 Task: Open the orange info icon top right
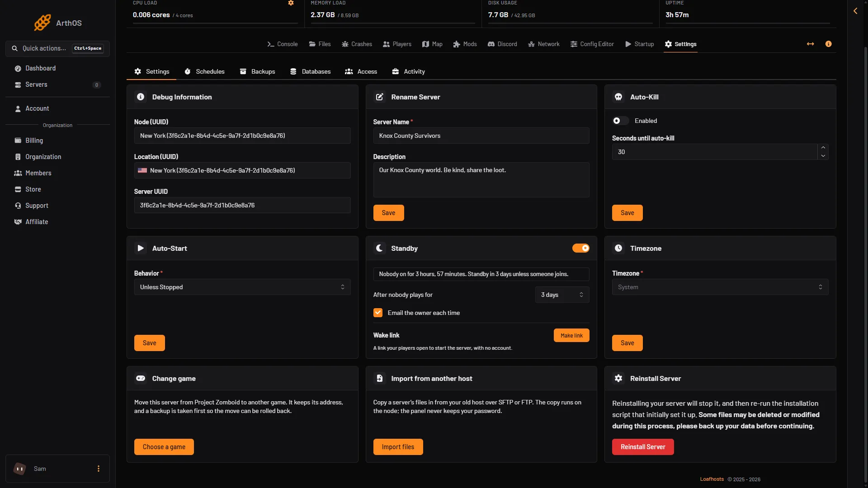point(828,44)
